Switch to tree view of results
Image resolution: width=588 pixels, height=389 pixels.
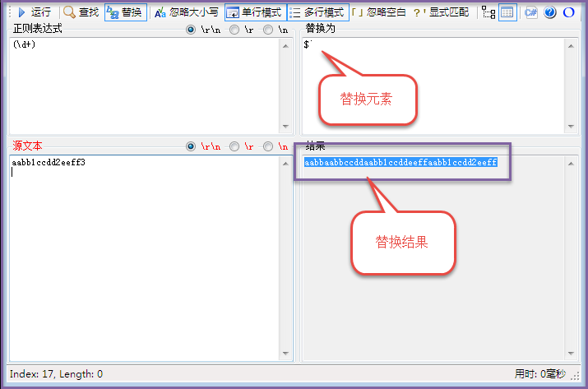[488, 12]
